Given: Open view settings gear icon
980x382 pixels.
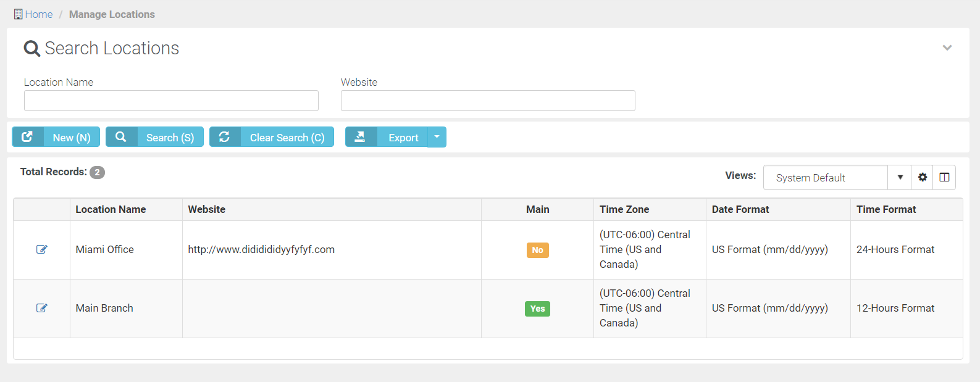Looking at the screenshot, I should (922, 177).
